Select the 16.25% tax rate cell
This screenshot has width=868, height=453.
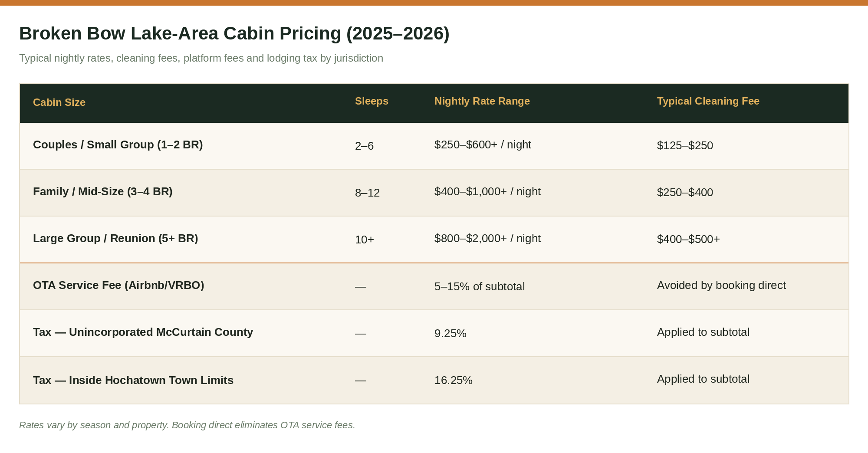coord(454,380)
